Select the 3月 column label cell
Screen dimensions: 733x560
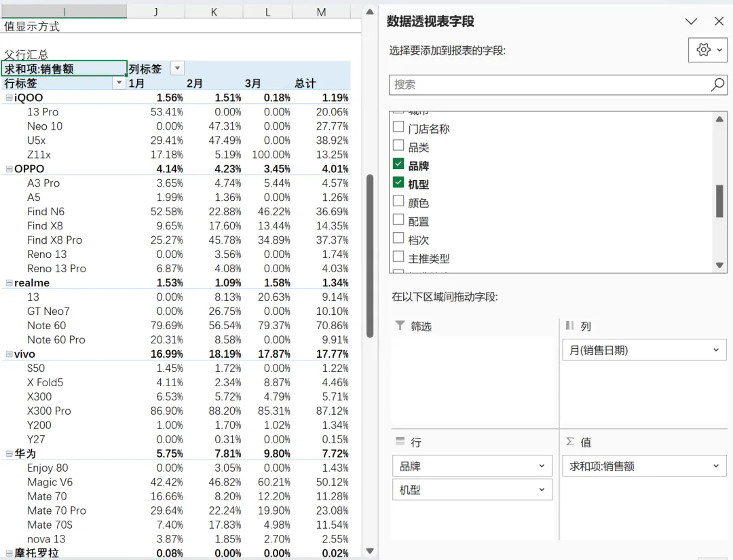[252, 83]
